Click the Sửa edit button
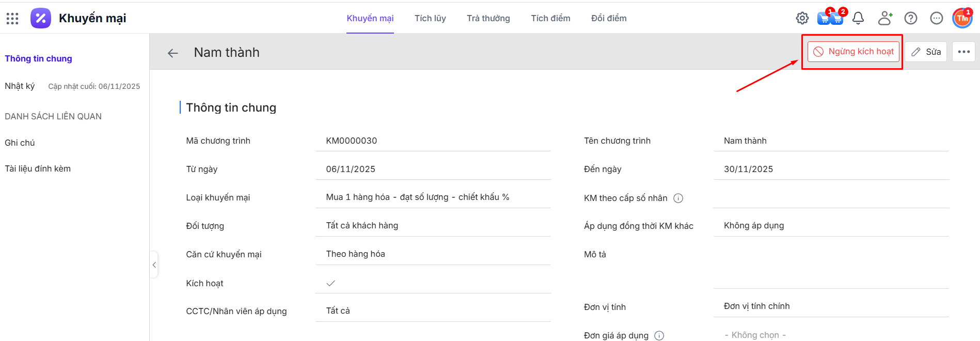This screenshot has width=980, height=341. pos(926,52)
